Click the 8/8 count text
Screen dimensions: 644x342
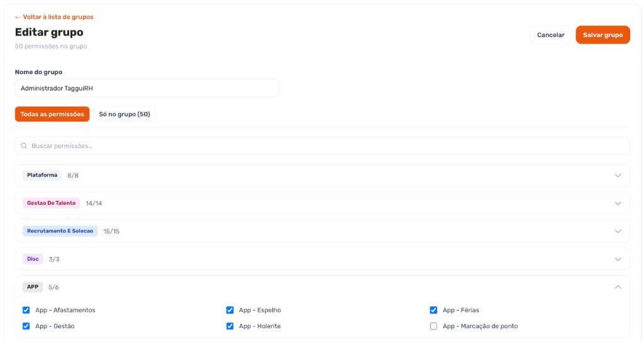[73, 175]
